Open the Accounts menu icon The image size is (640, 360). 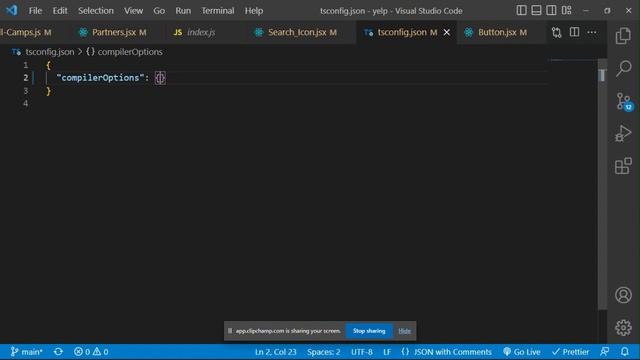point(623,295)
